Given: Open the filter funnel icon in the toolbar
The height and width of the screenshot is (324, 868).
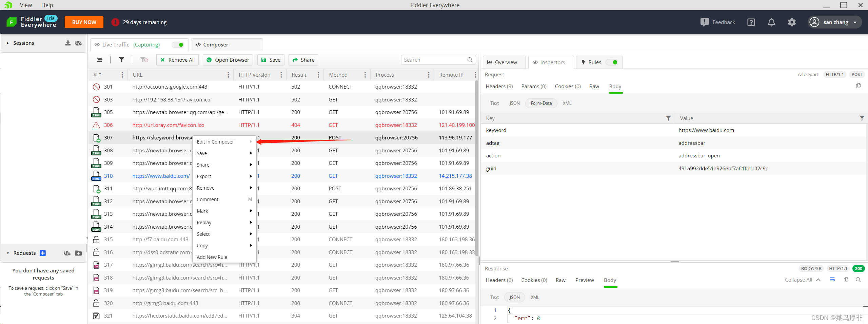Looking at the screenshot, I should (x=121, y=60).
